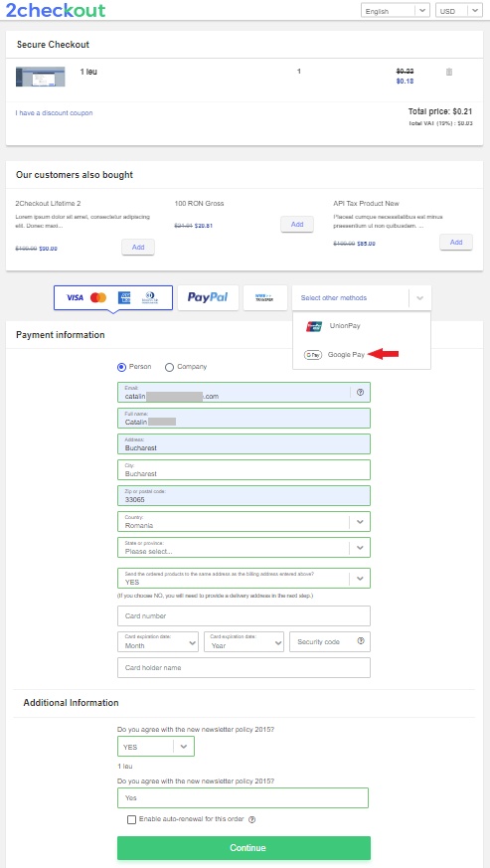490x868 pixels.
Task: Remove the 1 leu item with trash icon
Action: click(449, 72)
